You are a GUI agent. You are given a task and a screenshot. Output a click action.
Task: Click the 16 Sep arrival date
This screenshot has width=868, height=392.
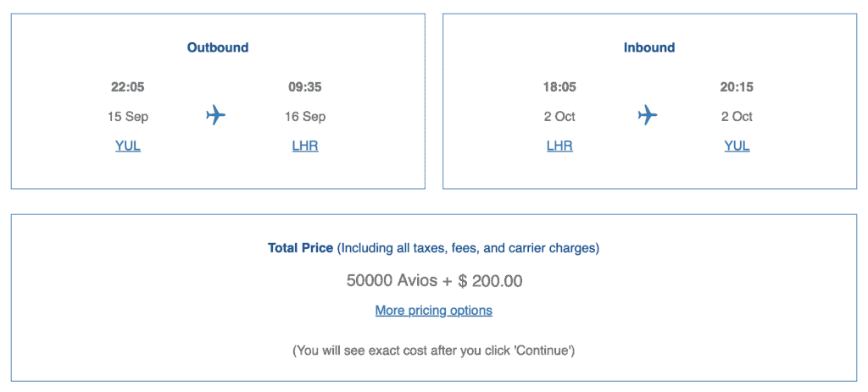[305, 116]
